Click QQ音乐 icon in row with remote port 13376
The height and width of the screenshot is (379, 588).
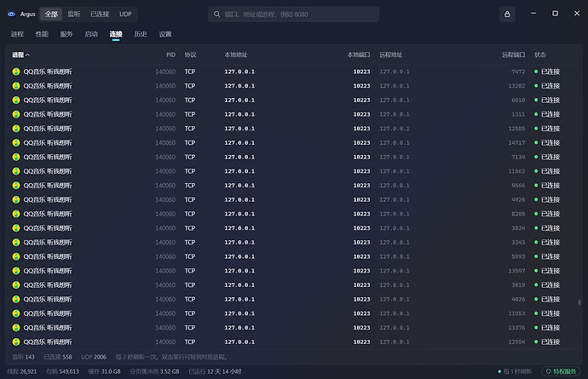point(15,328)
